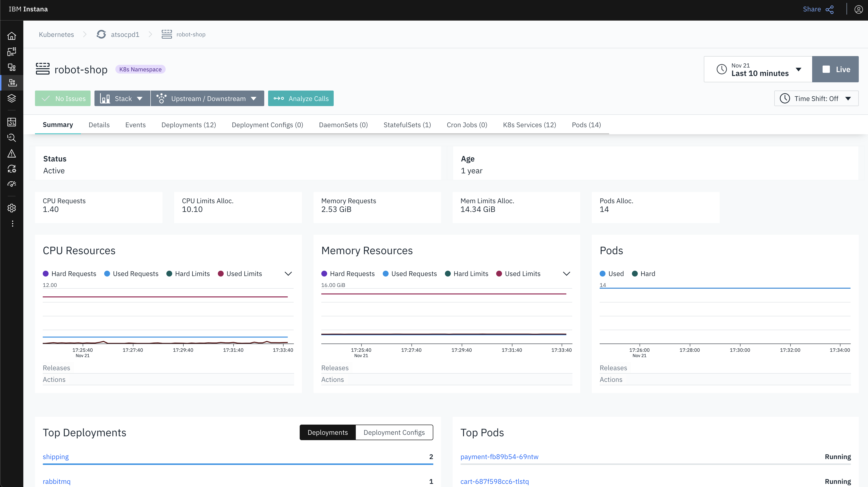
Task: Open the Pods (14) tab
Action: pos(586,125)
